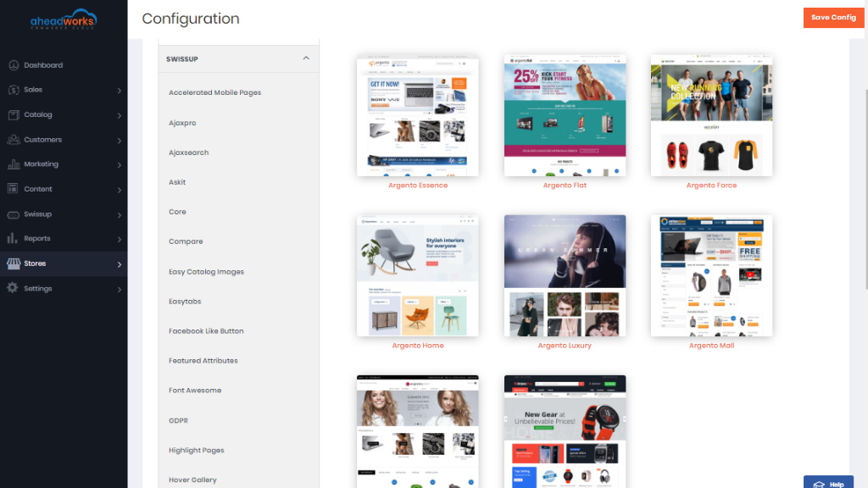Select the Core config tab
The width and height of the screenshot is (868, 488).
coord(177,212)
